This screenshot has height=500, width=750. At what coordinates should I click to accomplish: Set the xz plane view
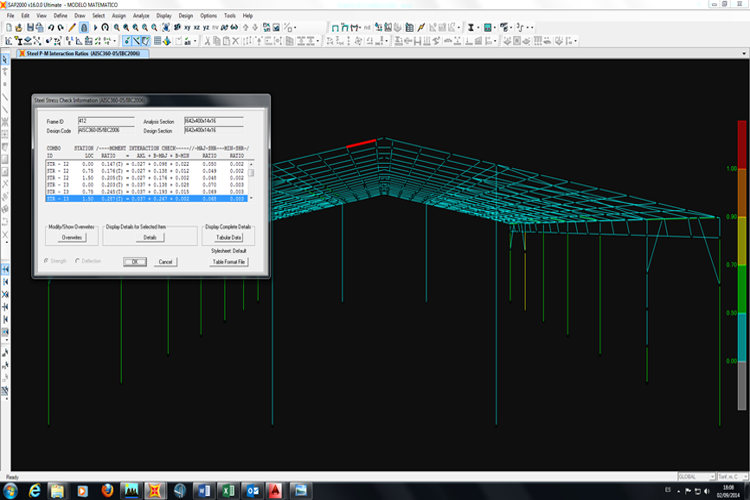click(197, 28)
